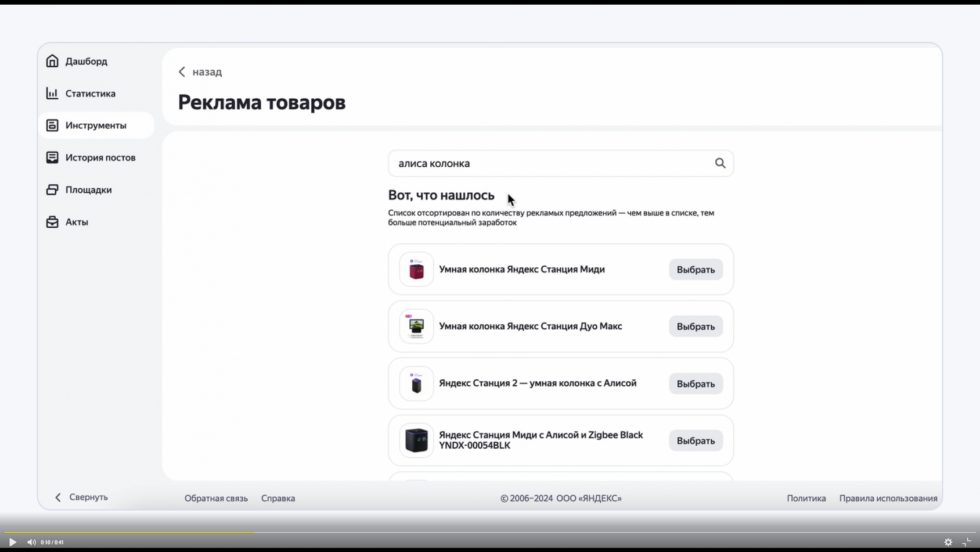Screen dimensions: 980x552
Task: Open Политика footer link
Action: point(806,499)
